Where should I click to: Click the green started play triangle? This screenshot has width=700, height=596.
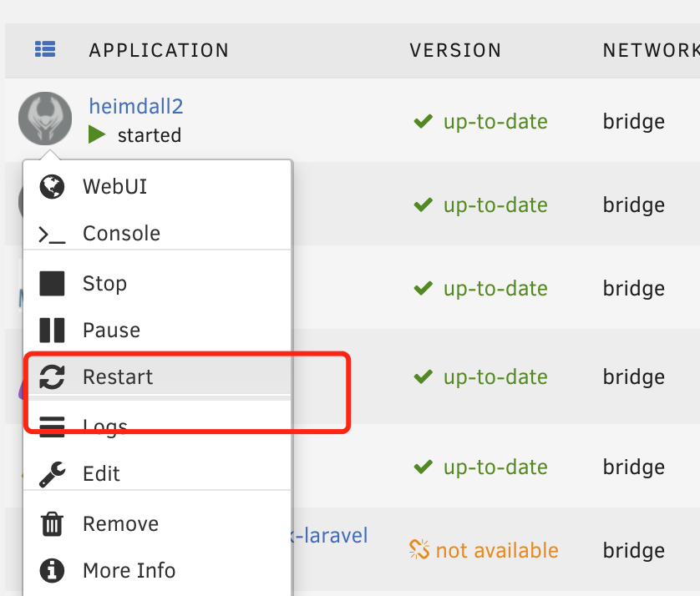97,134
